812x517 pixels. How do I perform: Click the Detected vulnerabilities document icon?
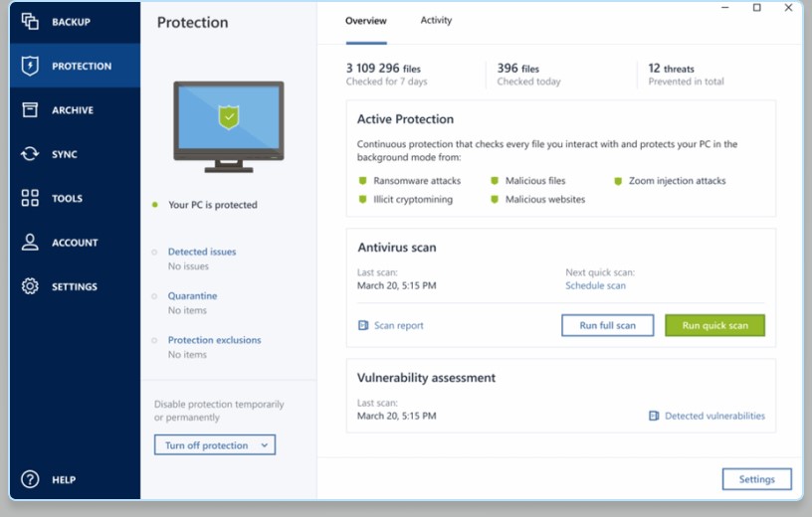(x=654, y=416)
